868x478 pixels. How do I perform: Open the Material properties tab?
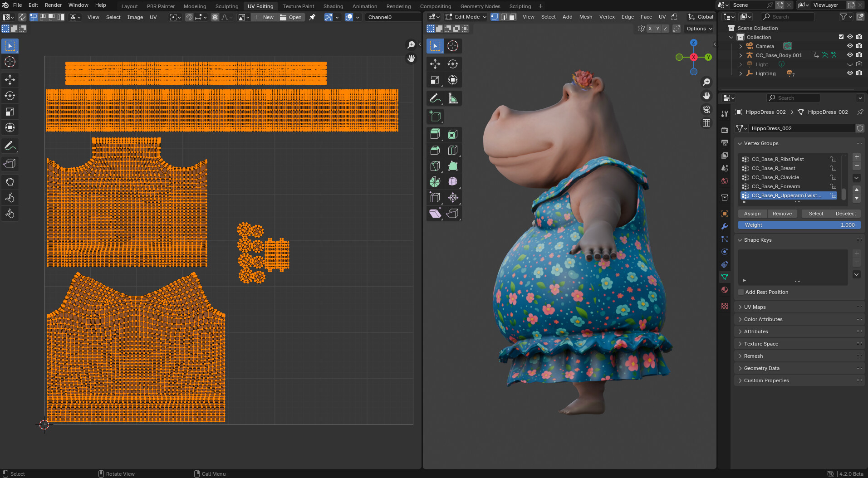tap(725, 290)
